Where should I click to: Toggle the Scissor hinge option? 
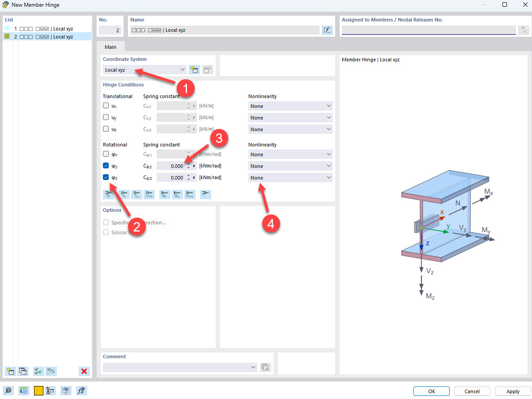[106, 232]
